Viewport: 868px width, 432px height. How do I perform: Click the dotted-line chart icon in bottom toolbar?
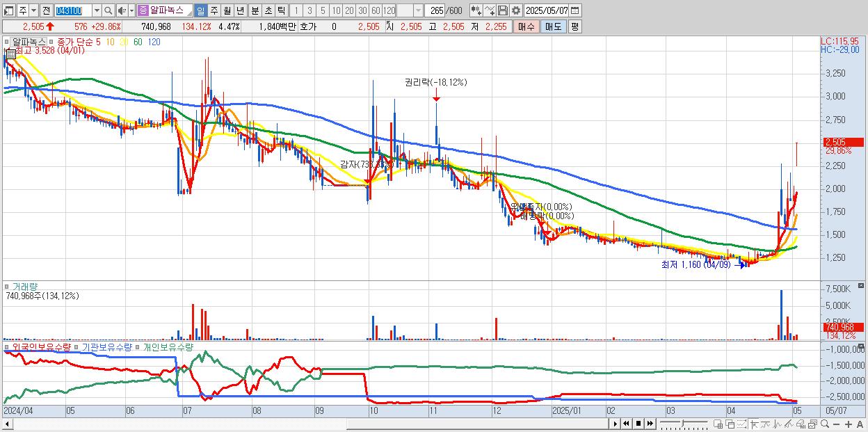tap(741, 424)
